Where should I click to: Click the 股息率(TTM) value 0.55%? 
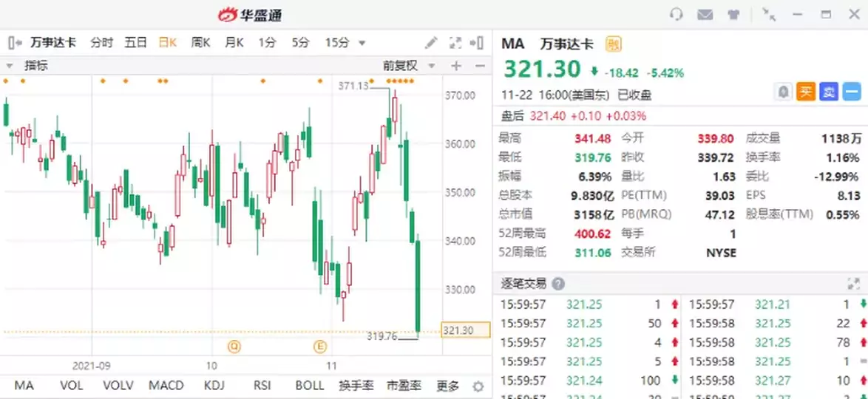pyautogui.click(x=843, y=215)
